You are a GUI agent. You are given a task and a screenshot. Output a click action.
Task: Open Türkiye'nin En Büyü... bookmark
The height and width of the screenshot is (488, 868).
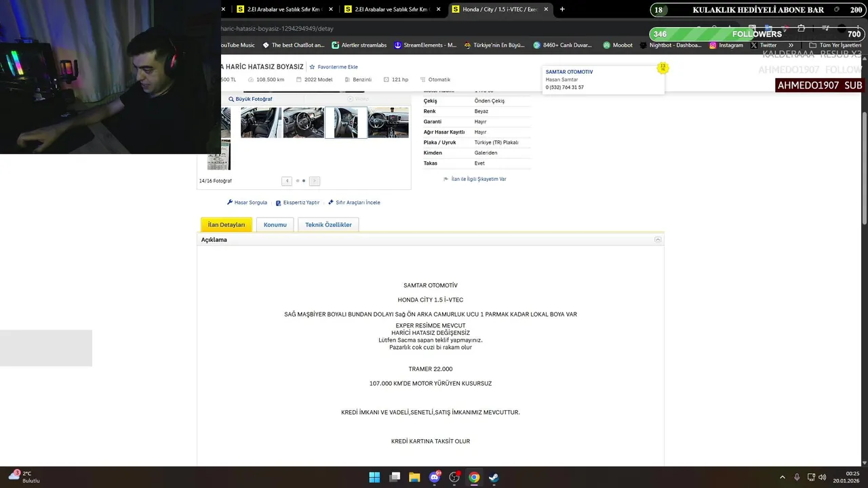click(x=494, y=45)
